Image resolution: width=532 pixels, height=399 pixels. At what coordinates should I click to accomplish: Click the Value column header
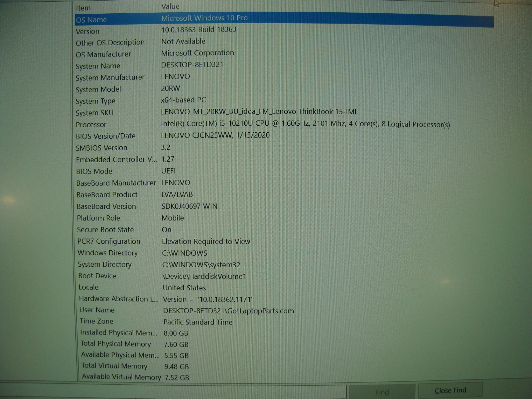coord(170,6)
